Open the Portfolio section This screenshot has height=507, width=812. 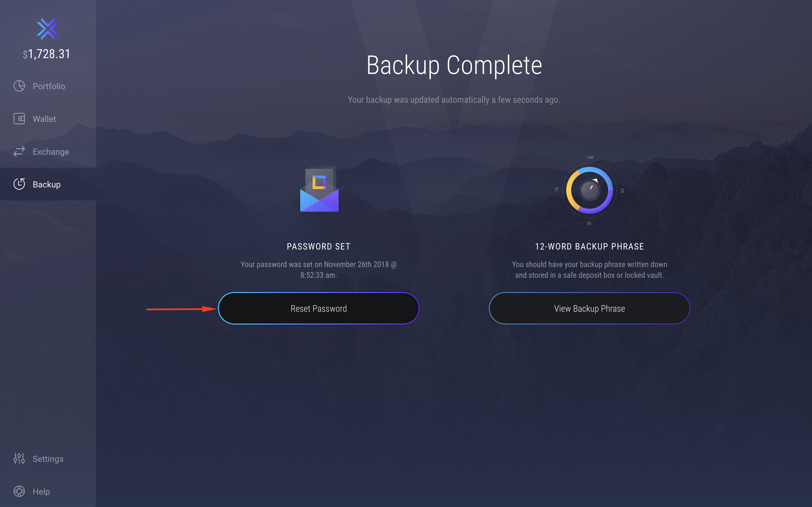click(x=49, y=86)
